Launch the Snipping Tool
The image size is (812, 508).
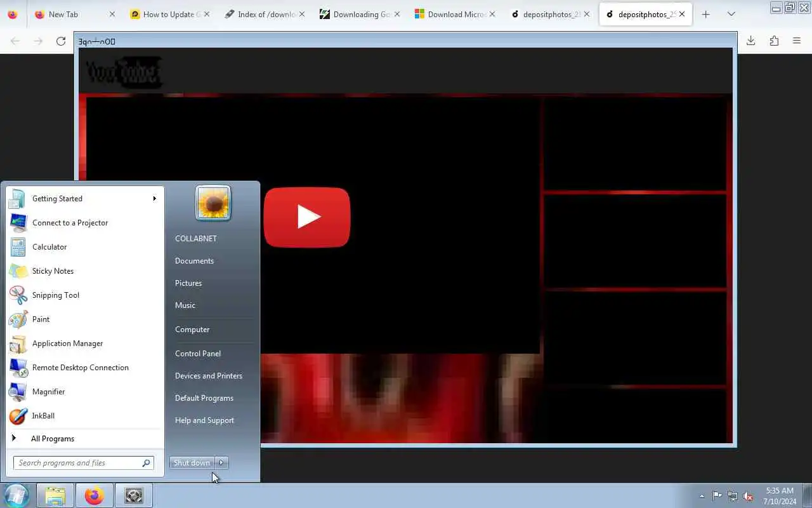pyautogui.click(x=84, y=295)
